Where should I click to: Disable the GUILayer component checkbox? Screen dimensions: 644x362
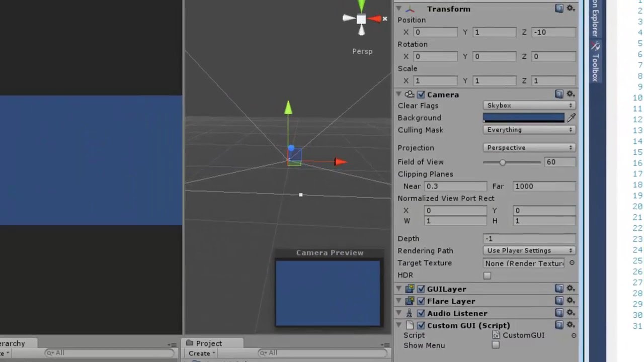[421, 289]
